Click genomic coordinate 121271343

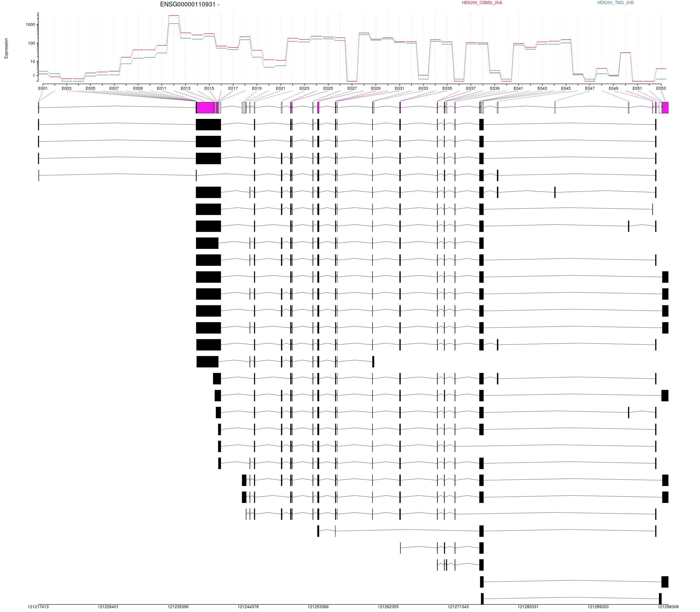pos(458,607)
